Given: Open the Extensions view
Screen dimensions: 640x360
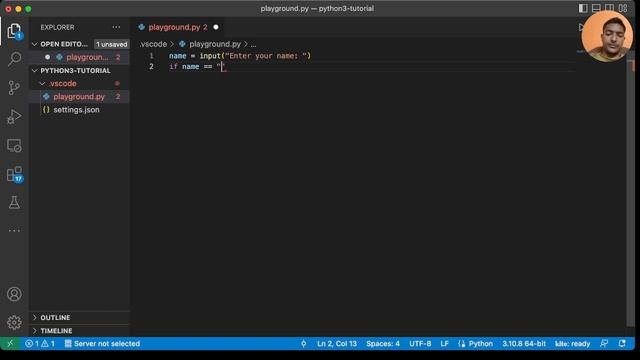Looking at the screenshot, I should [x=14, y=174].
